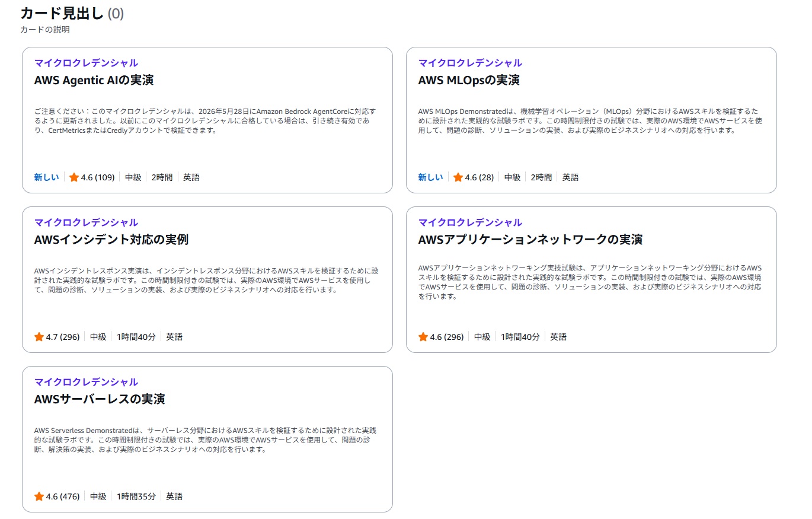Open the AWSインシデント対応の実例 title link
Viewport: 812px width, 519px height.
[x=111, y=240]
